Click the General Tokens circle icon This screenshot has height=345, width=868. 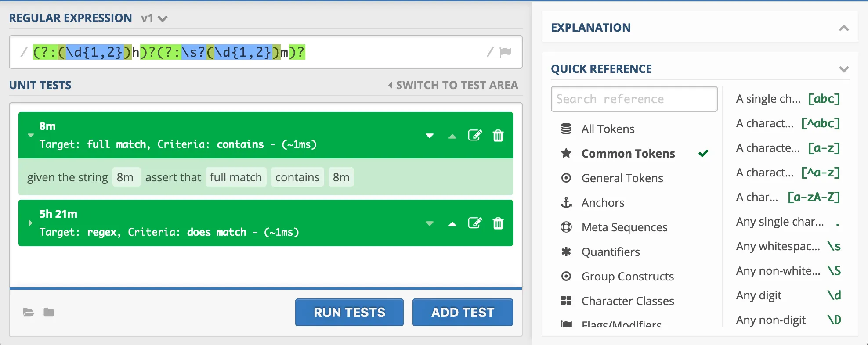pos(566,178)
